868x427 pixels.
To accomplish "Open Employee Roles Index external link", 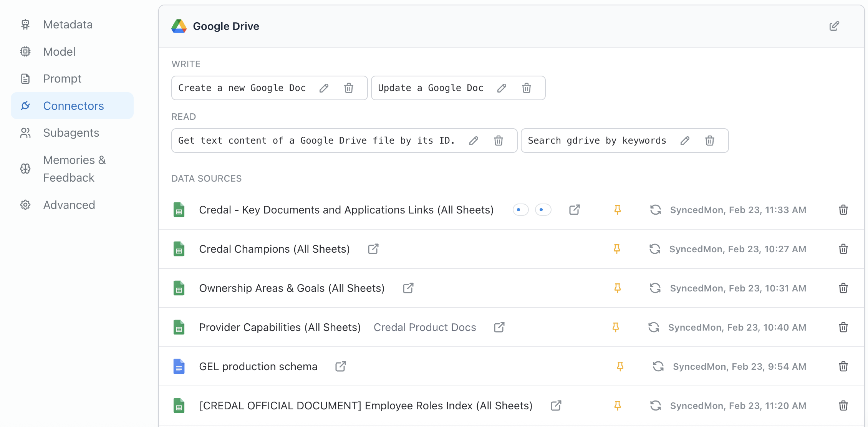I will tap(556, 405).
